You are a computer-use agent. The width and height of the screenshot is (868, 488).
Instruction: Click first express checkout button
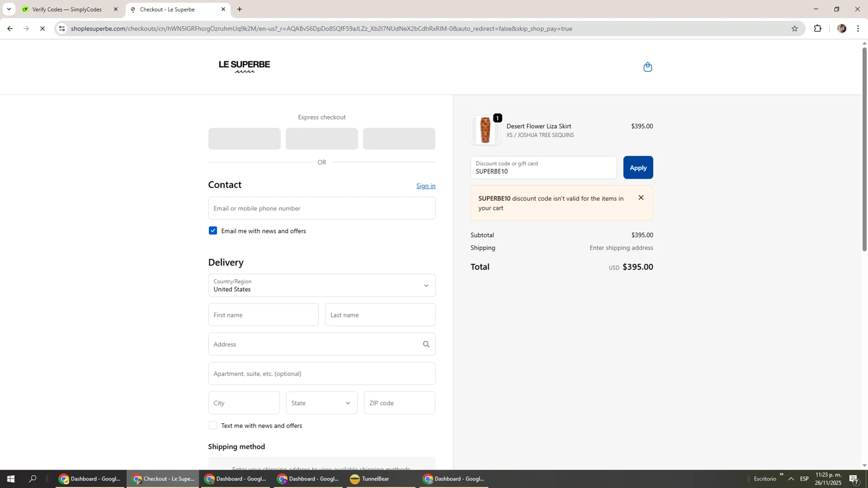(244, 139)
